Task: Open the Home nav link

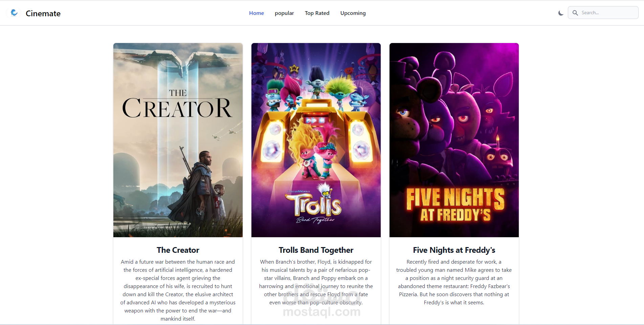Action: pyautogui.click(x=257, y=13)
